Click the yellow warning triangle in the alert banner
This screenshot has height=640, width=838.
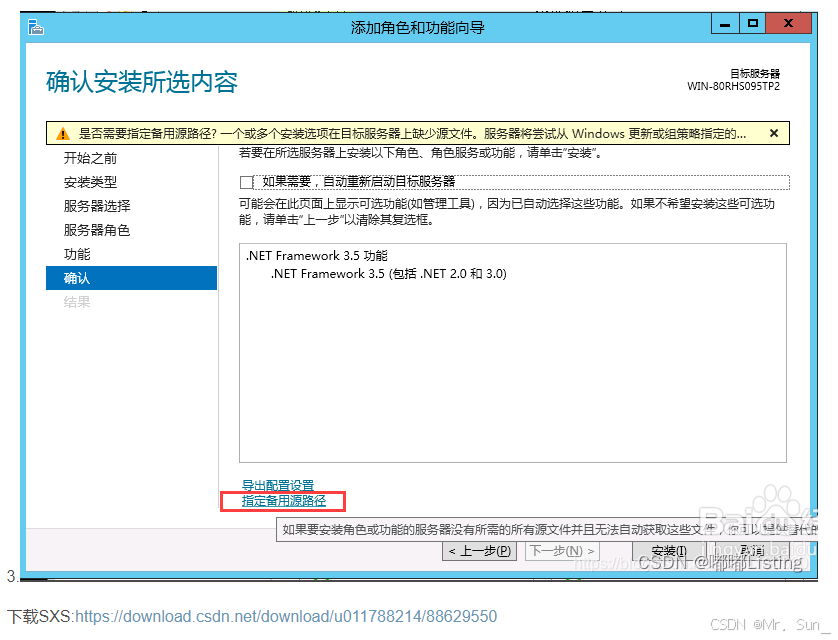pos(61,132)
